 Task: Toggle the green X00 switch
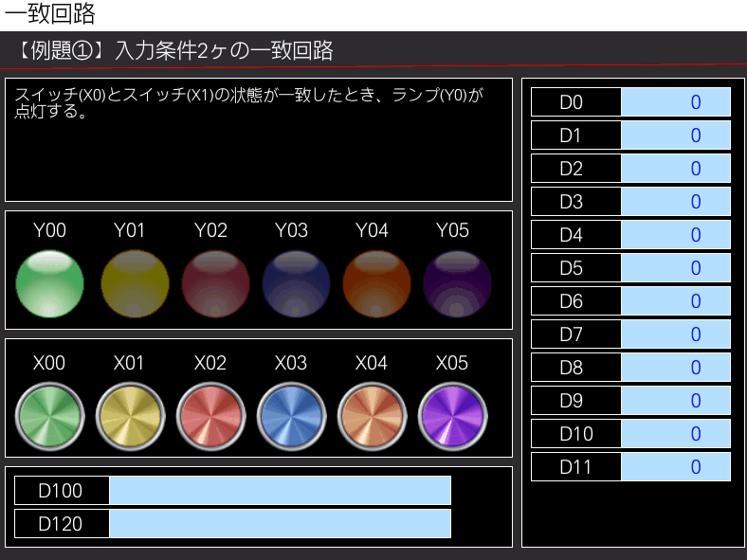point(49,417)
